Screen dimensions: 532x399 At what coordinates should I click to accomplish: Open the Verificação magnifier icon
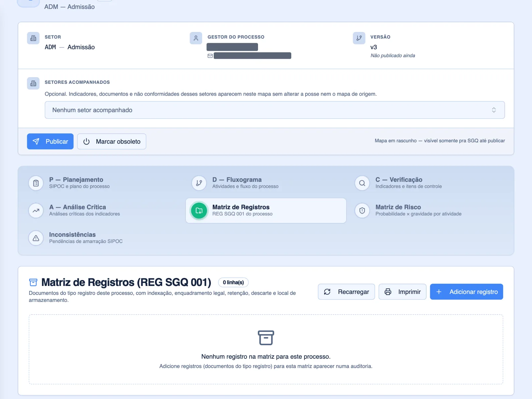(362, 183)
